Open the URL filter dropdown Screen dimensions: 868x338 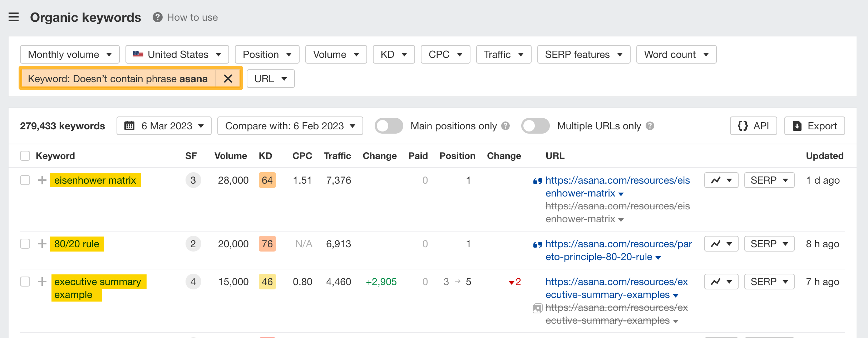point(271,79)
